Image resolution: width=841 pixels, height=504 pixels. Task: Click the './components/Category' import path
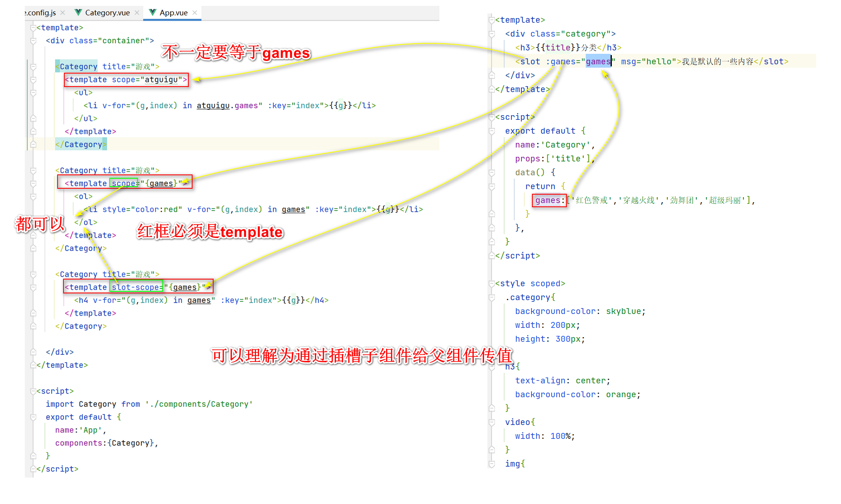coord(199,404)
